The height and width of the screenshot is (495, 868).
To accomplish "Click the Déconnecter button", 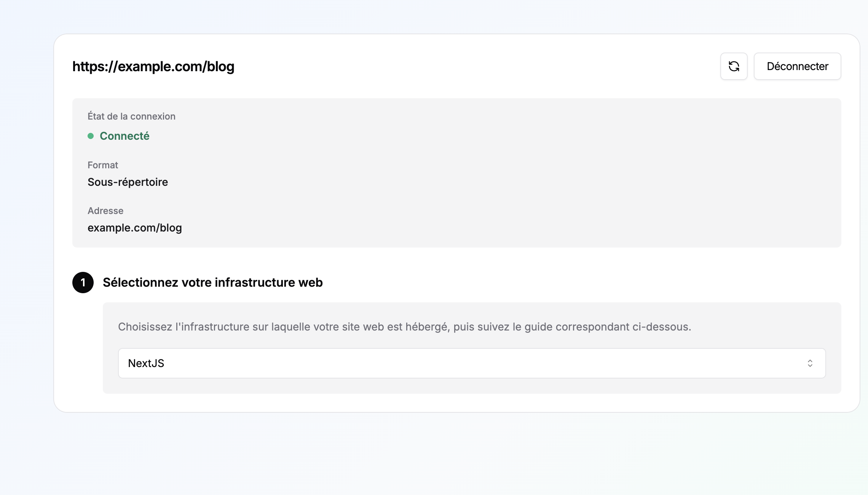I will tap(797, 66).
